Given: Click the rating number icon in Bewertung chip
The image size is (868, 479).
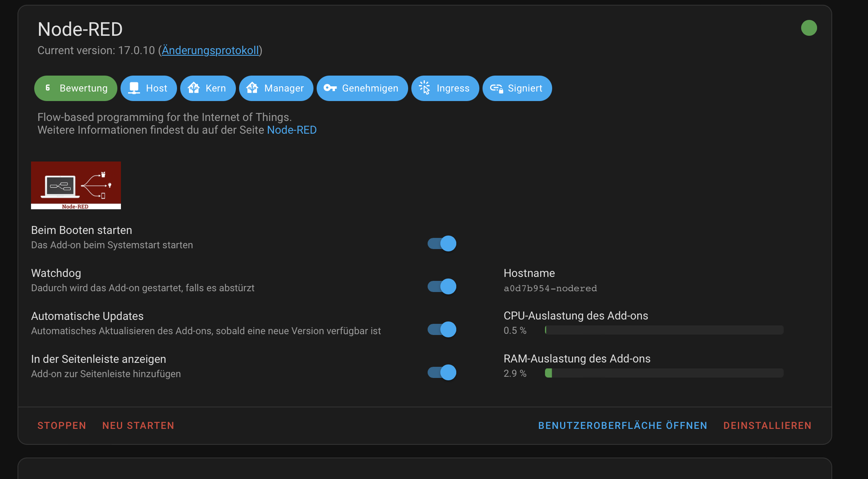Looking at the screenshot, I should [x=48, y=88].
